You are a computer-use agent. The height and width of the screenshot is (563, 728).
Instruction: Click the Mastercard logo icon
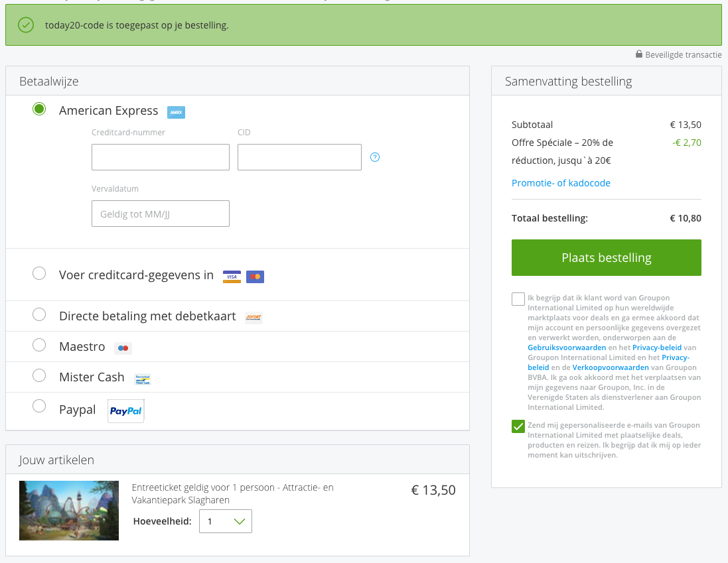point(255,277)
